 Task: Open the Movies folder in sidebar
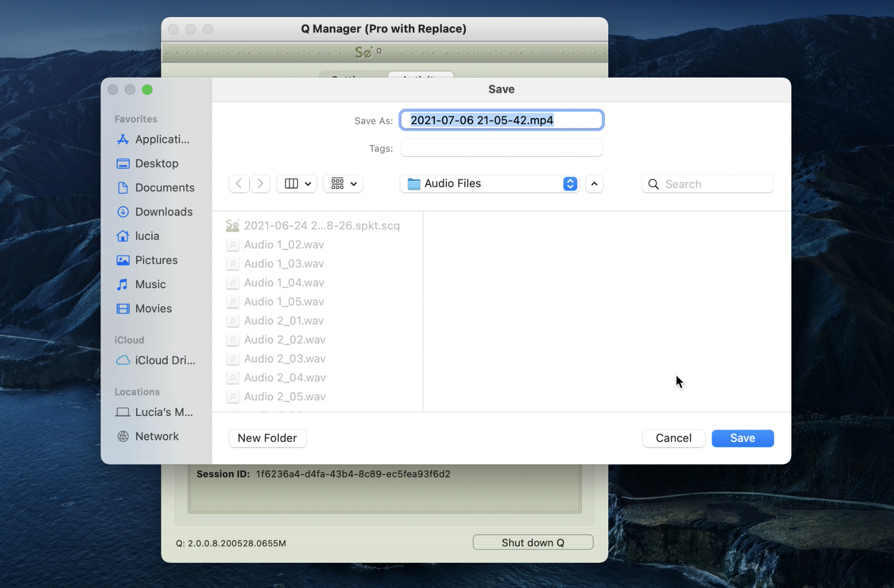(144, 309)
